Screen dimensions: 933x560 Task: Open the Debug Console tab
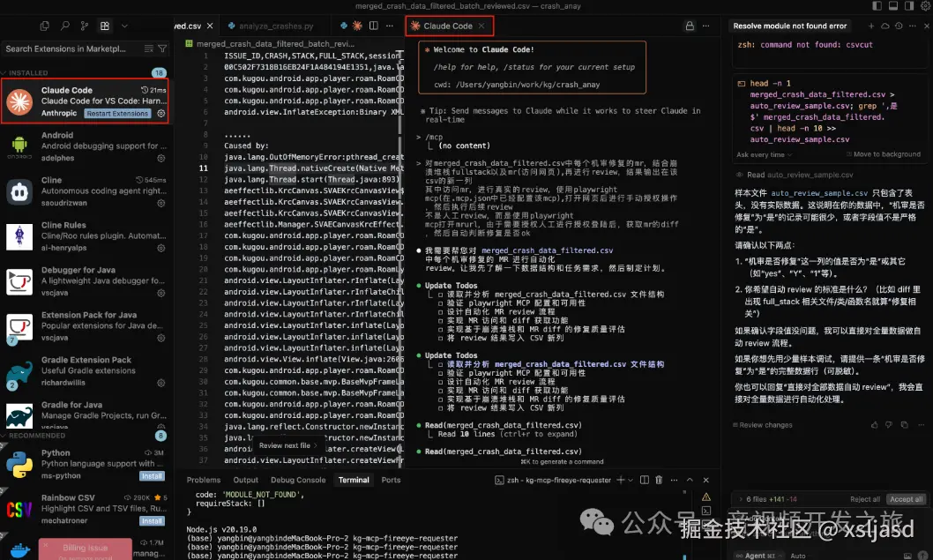(298, 480)
